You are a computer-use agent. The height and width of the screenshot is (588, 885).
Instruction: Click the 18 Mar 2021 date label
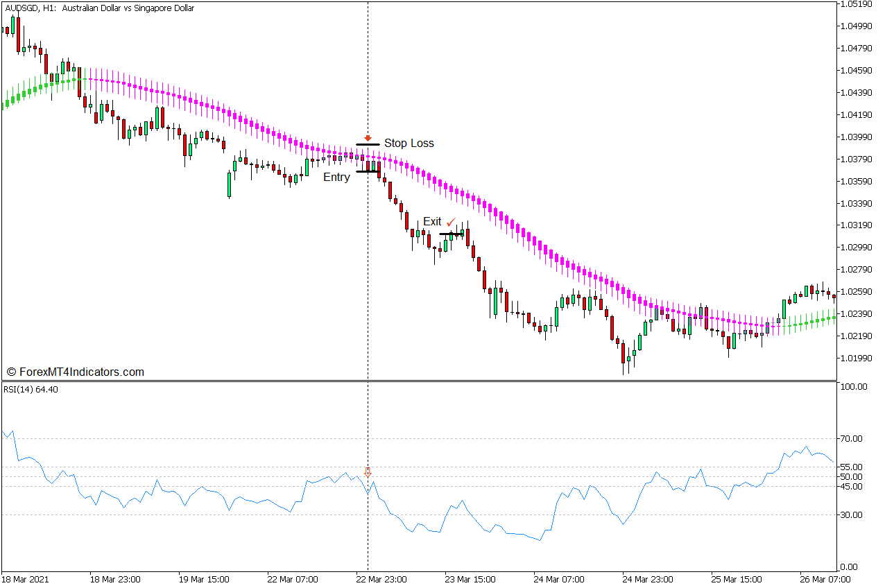click(x=26, y=579)
